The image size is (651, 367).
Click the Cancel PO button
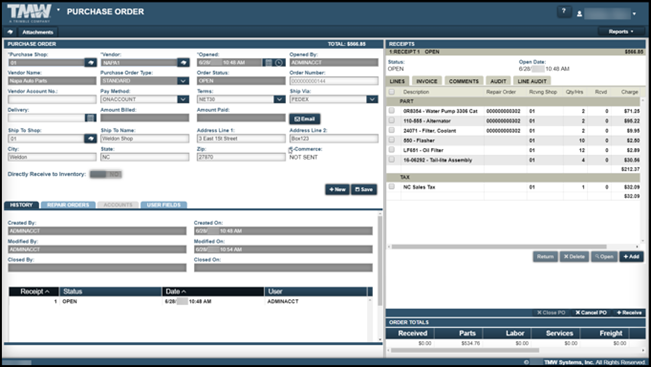591,313
